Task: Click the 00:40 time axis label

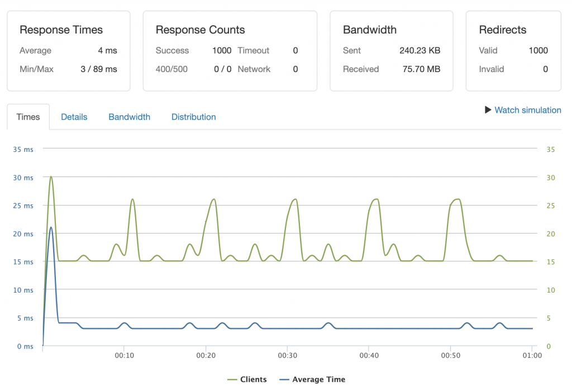Action: click(x=369, y=356)
